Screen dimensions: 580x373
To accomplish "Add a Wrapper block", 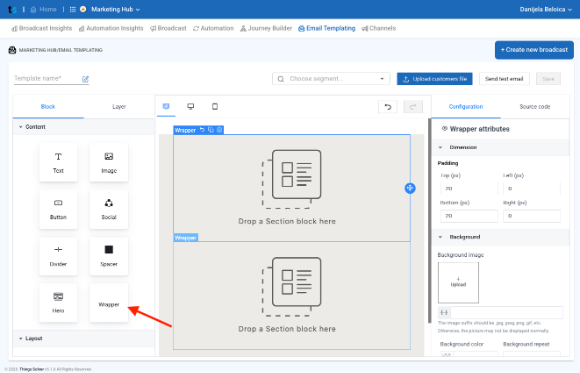I will click(x=109, y=303).
